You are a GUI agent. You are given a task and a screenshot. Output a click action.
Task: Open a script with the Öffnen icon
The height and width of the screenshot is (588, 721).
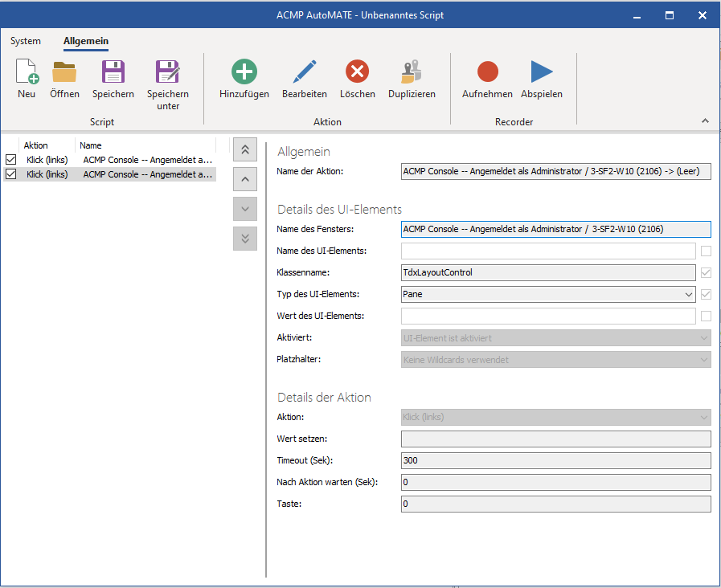click(64, 78)
